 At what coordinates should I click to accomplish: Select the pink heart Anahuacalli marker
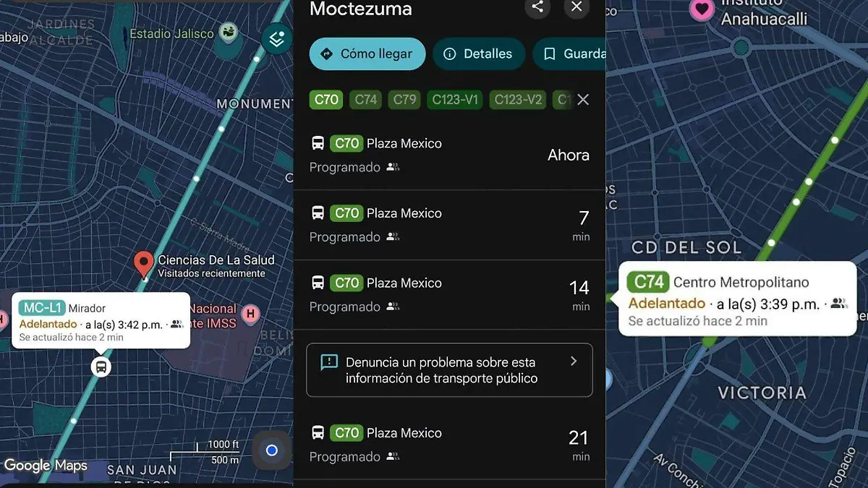pyautogui.click(x=700, y=9)
